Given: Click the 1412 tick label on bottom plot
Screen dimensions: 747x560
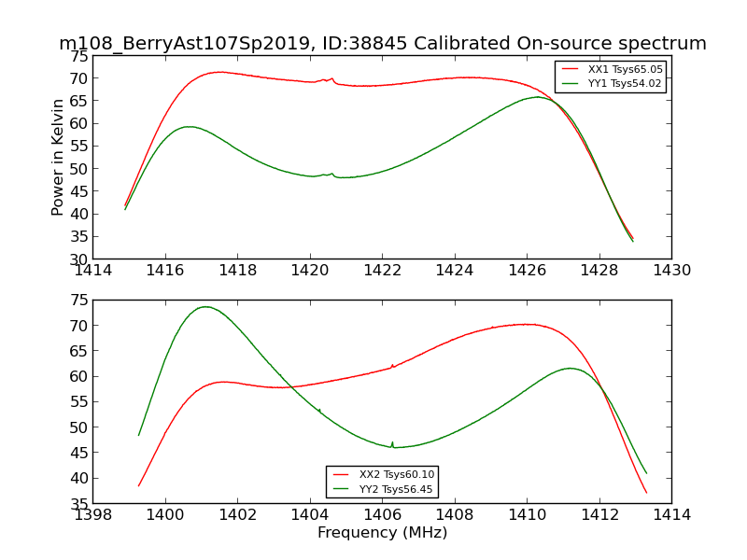Looking at the screenshot, I should pyautogui.click(x=599, y=515).
